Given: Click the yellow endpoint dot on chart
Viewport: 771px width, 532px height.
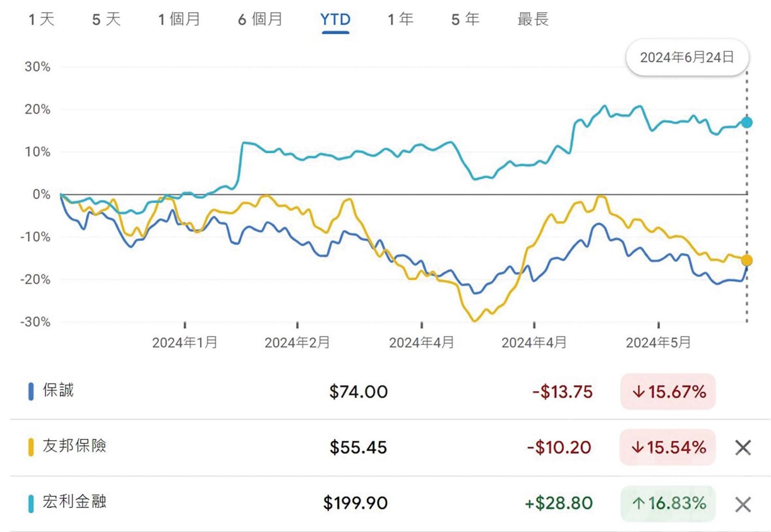Looking at the screenshot, I should point(746,261).
